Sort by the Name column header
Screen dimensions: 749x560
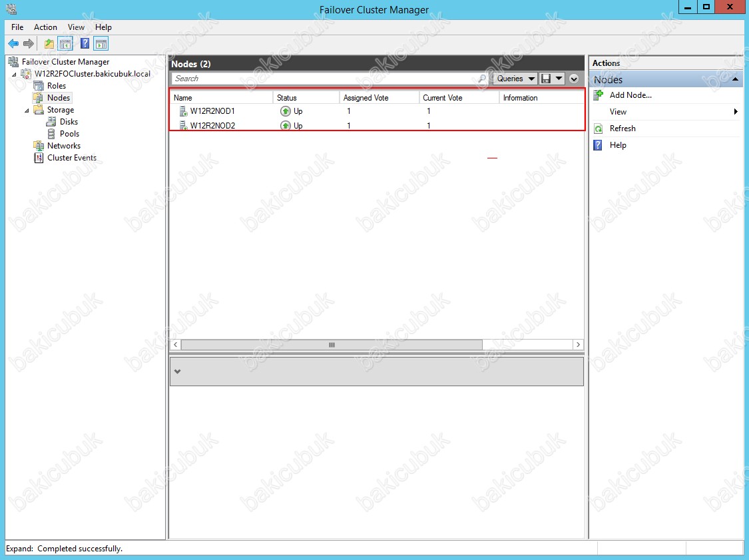pyautogui.click(x=222, y=98)
